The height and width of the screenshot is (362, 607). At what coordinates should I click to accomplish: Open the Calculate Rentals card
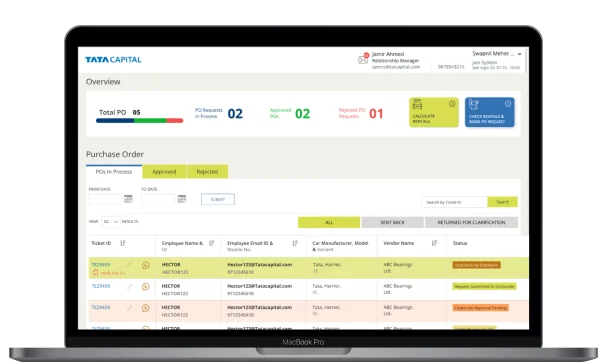click(434, 112)
